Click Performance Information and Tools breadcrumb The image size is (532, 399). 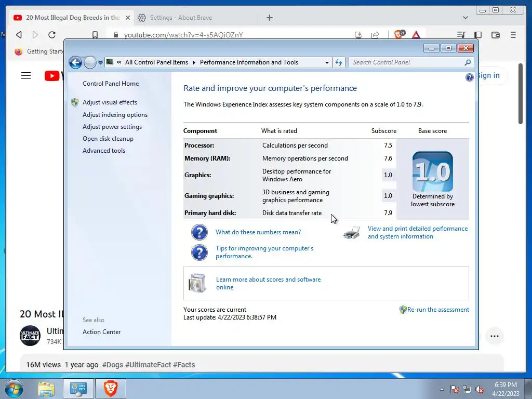249,62
